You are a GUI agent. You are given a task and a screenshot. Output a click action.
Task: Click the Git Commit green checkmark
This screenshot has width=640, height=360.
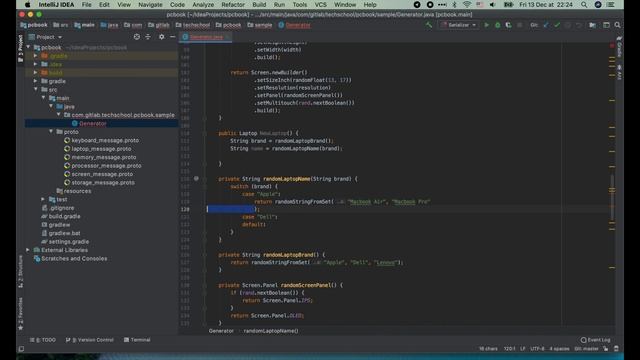point(557,25)
